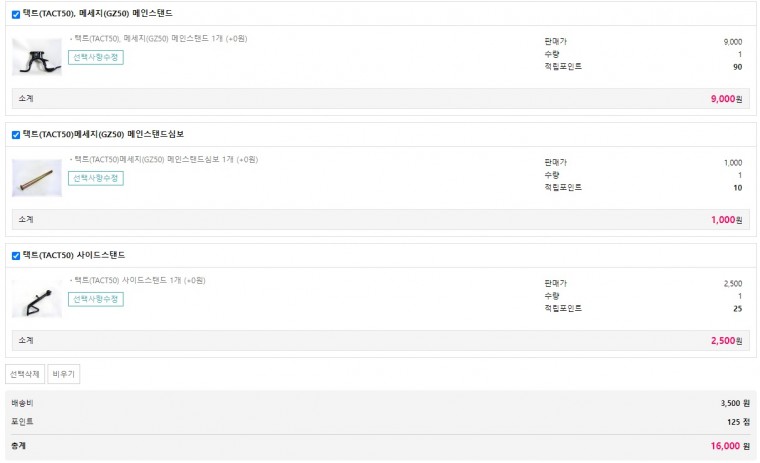The height and width of the screenshot is (463, 760).
Task: Open the 텍트(TACT50) 사이드스탠드 title link
Action: click(74, 255)
